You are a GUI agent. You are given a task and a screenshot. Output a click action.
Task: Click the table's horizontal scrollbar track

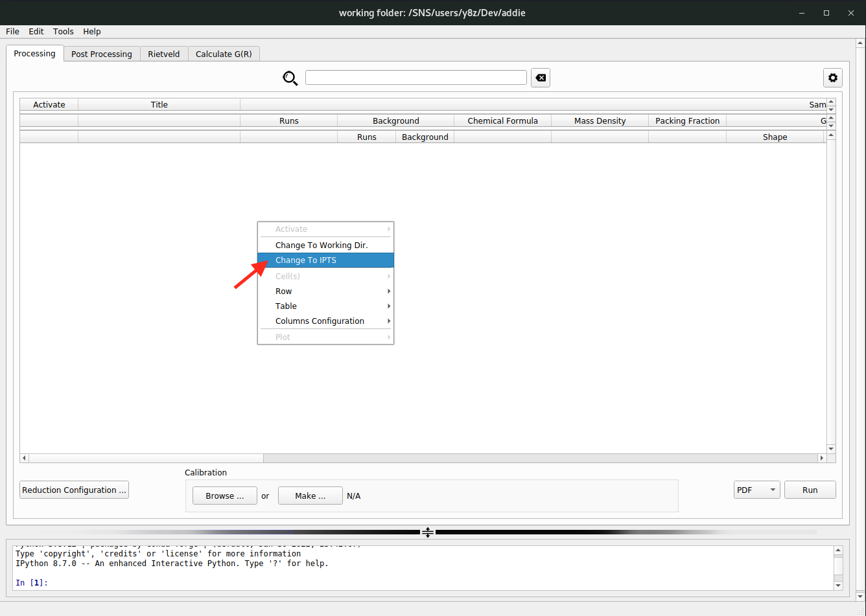(x=538, y=458)
